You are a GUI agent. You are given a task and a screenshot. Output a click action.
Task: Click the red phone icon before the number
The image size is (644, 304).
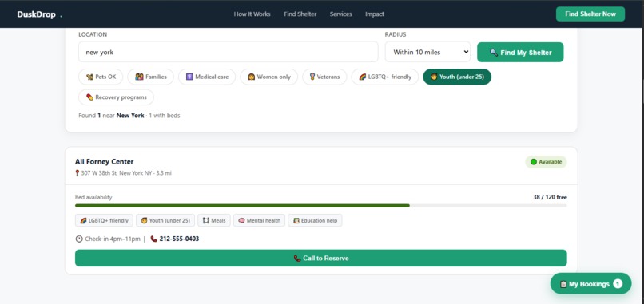[154, 239]
